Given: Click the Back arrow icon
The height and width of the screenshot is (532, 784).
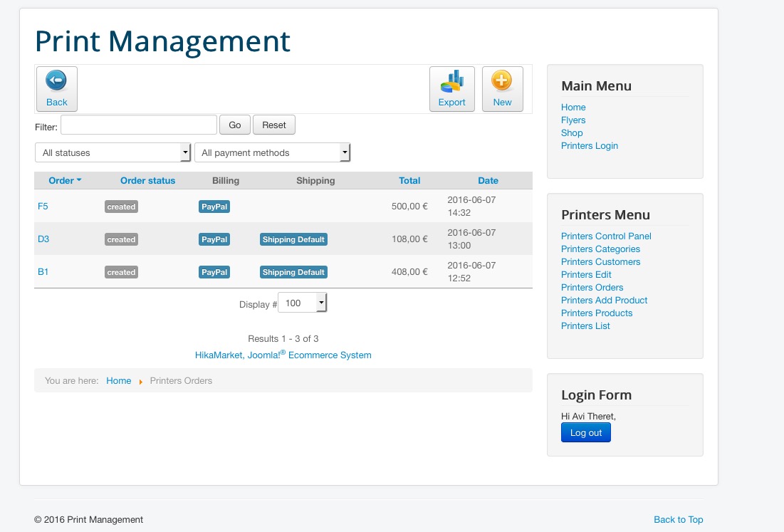Looking at the screenshot, I should pyautogui.click(x=56, y=81).
